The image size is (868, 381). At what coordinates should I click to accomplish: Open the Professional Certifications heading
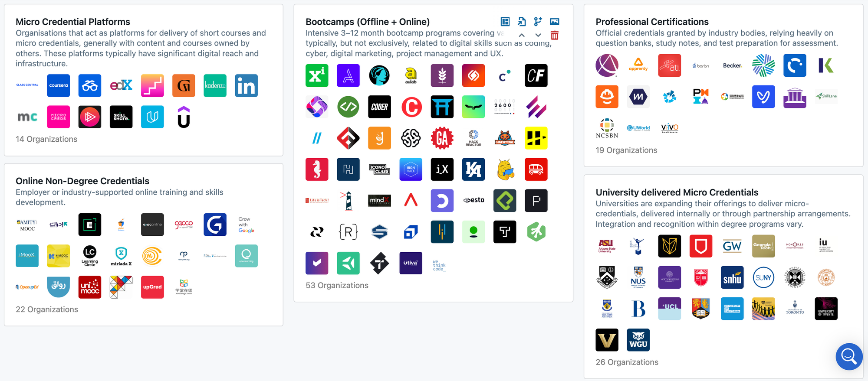point(652,22)
